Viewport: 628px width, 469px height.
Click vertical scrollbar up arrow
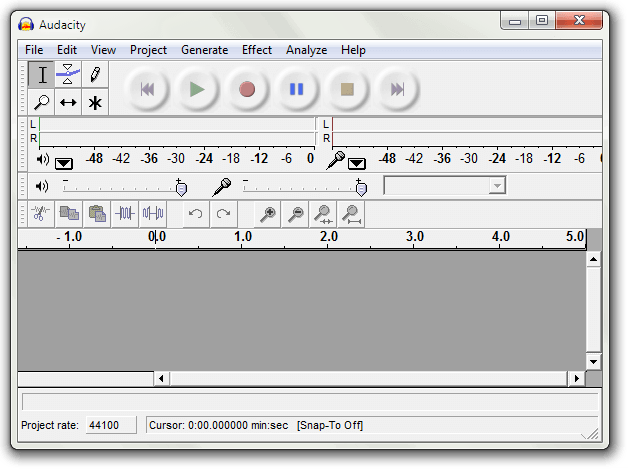click(593, 260)
